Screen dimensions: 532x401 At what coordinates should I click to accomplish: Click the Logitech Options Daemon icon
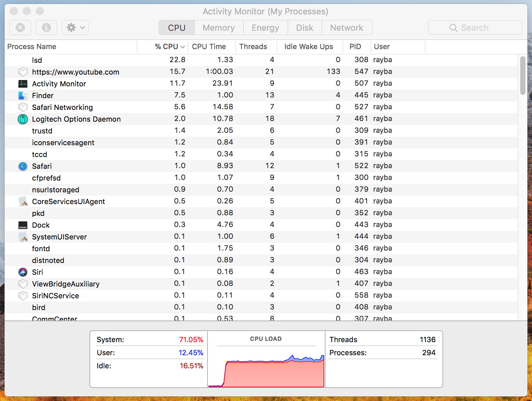point(23,119)
